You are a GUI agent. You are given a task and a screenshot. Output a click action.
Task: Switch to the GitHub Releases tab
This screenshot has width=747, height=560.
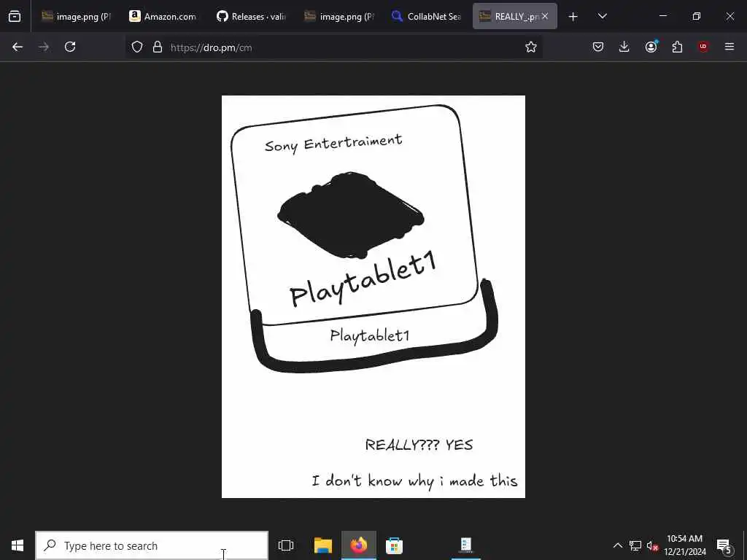(251, 16)
